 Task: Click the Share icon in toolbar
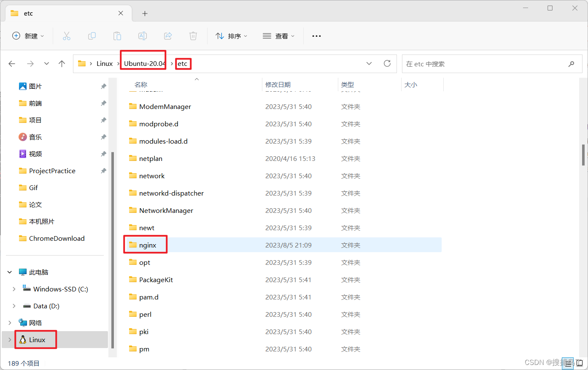point(168,36)
